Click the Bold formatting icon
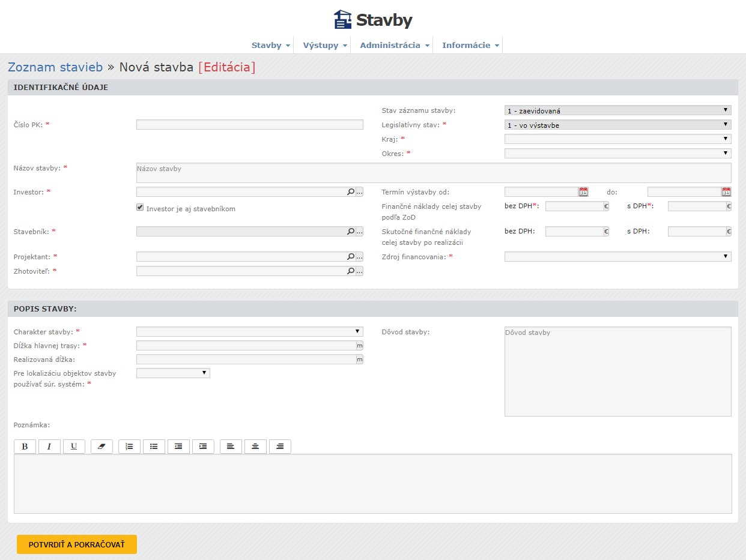The height and width of the screenshot is (560, 746). [25, 447]
